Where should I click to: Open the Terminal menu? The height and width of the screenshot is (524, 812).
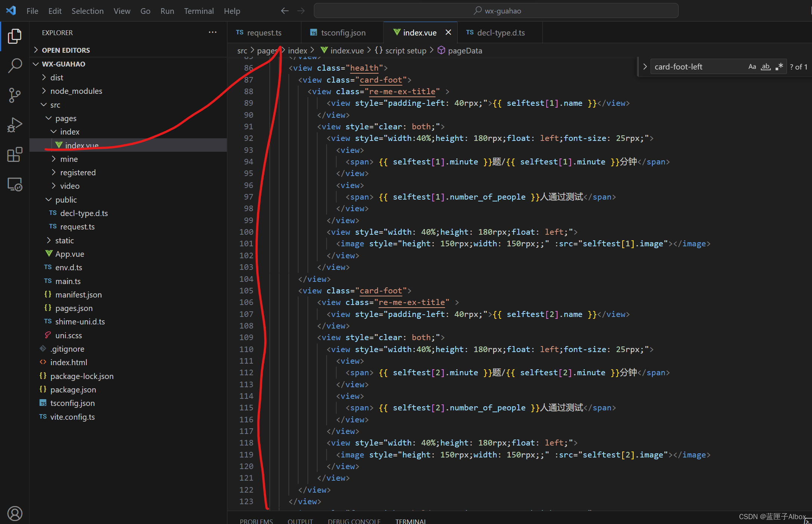[x=198, y=11]
